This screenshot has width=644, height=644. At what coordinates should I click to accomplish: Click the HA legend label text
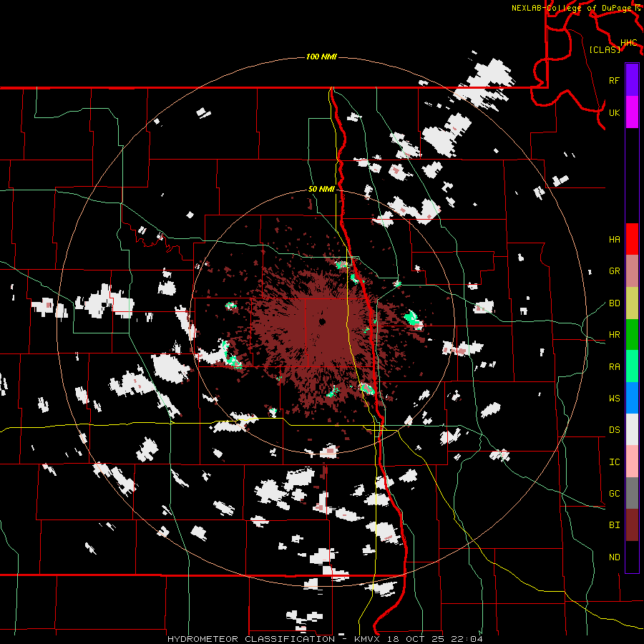tap(614, 240)
